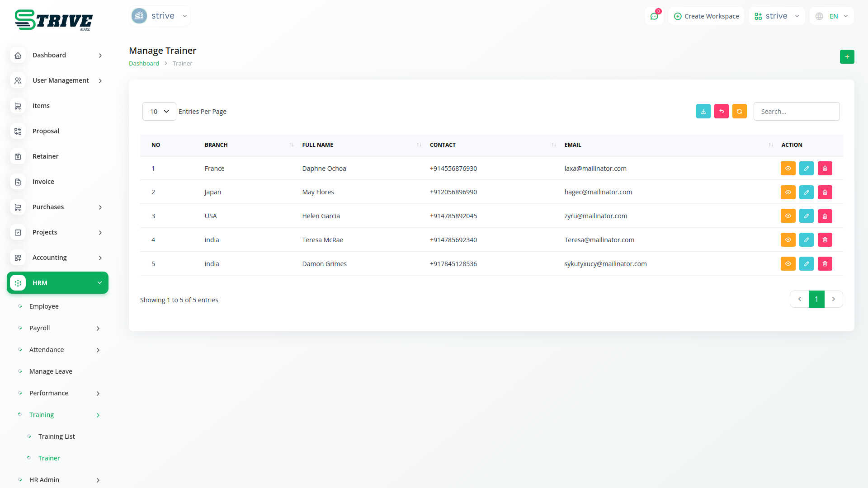
Task: Click the Create Workspace button
Action: tap(706, 16)
